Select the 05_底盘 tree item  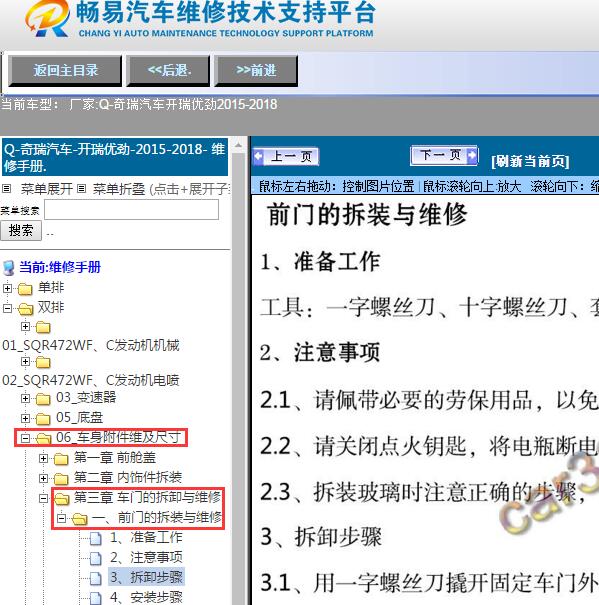click(80, 417)
